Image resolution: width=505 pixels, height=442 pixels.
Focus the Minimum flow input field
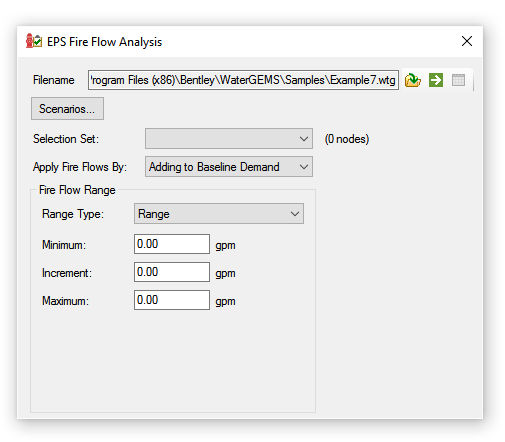(172, 244)
